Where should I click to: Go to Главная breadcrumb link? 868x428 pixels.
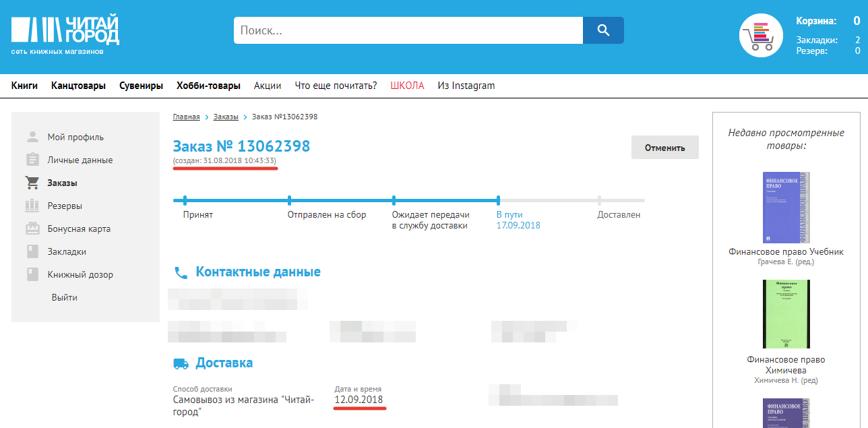[186, 117]
